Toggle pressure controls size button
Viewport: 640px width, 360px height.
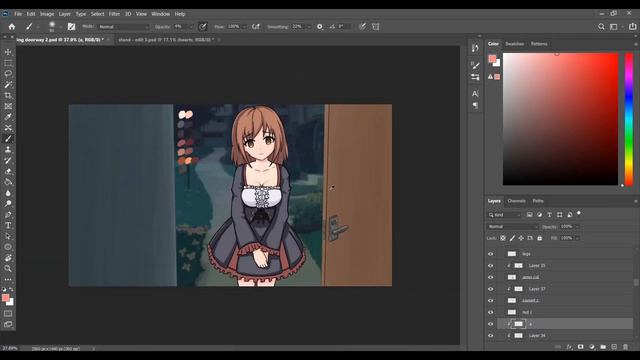point(362,27)
